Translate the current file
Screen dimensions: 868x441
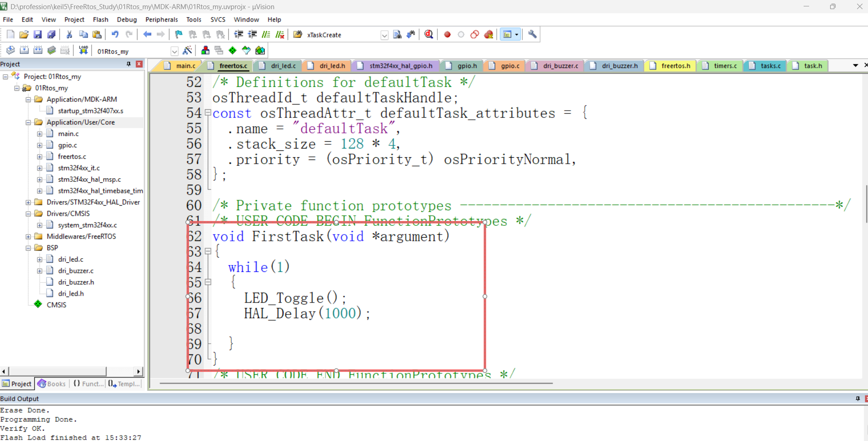tap(10, 51)
